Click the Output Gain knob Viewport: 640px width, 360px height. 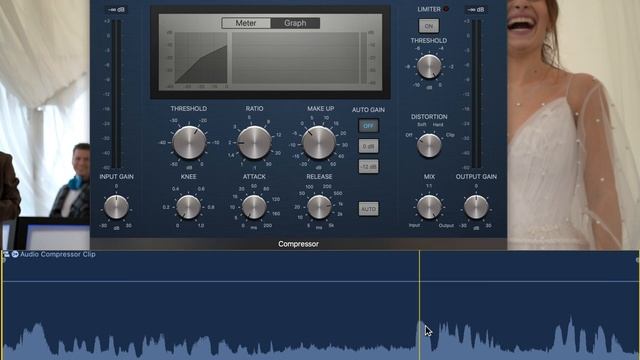476,207
